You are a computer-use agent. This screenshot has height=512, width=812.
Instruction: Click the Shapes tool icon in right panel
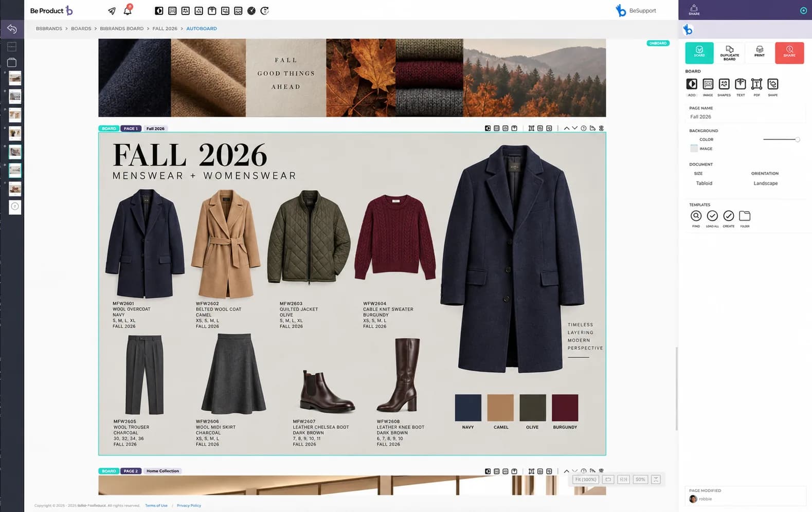[x=724, y=84]
